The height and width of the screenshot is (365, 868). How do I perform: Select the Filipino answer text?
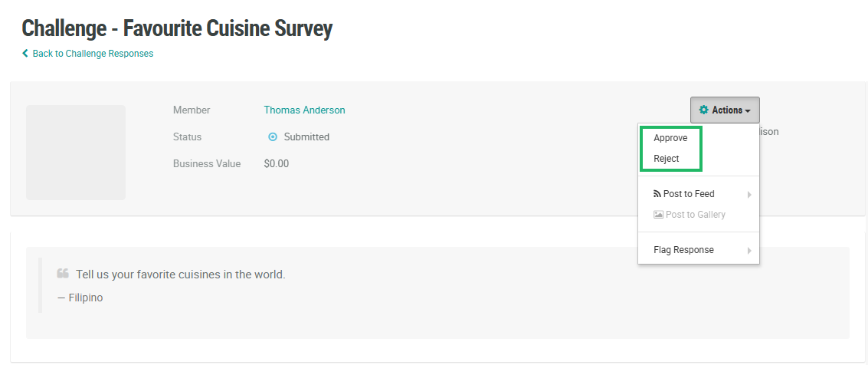pyautogui.click(x=85, y=298)
